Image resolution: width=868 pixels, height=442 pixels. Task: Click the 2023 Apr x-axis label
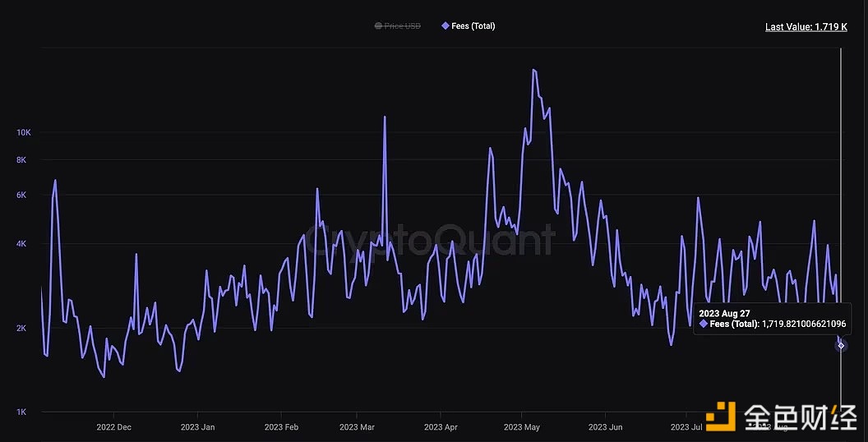441,427
